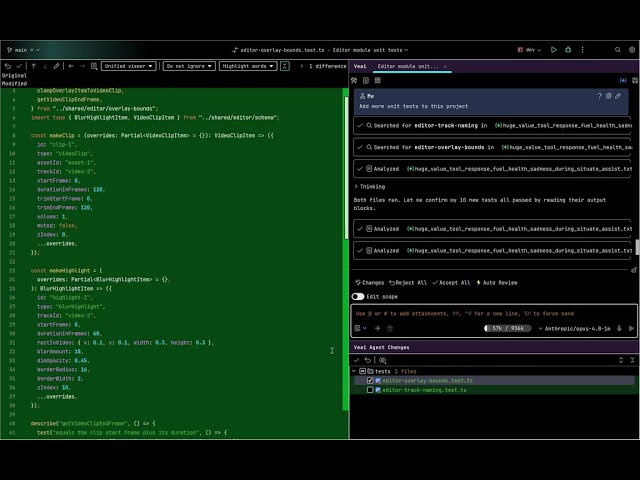
Task: Click the document icon in chat toolbar
Action: coord(366,80)
